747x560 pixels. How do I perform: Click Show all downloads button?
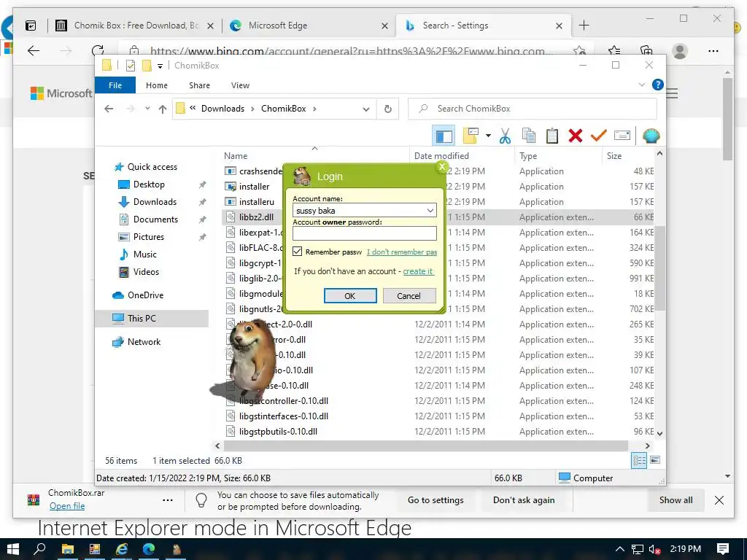pyautogui.click(x=676, y=500)
